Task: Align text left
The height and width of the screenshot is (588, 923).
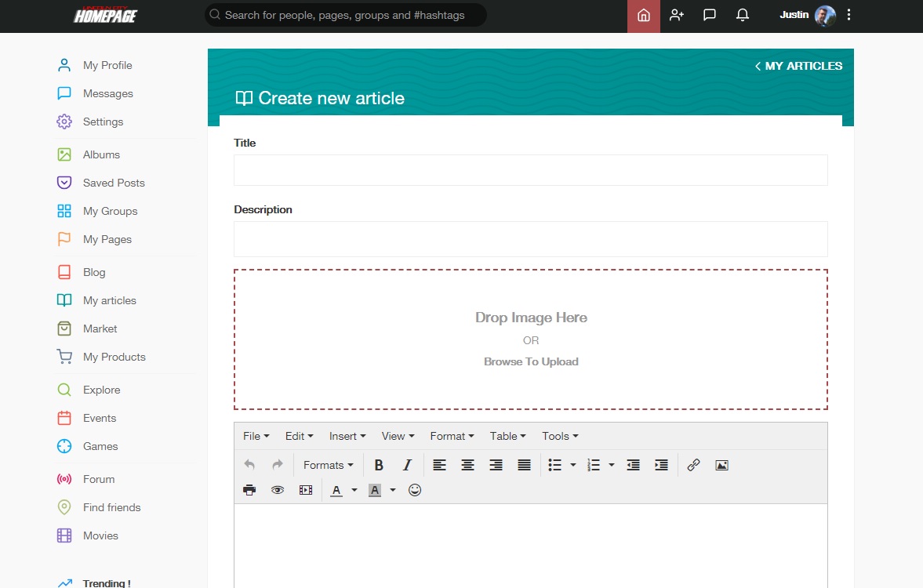Action: click(439, 465)
